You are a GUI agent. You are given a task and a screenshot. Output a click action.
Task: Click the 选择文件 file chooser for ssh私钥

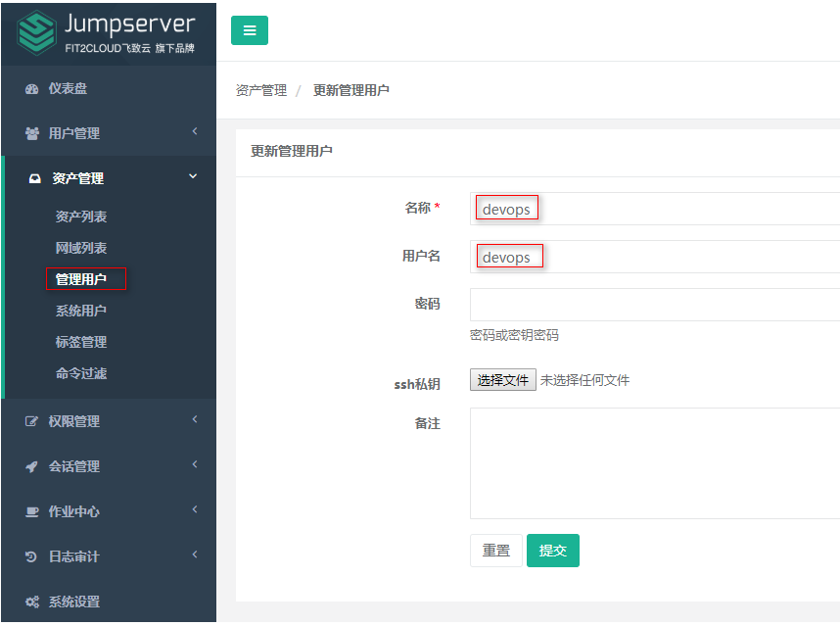coord(502,379)
